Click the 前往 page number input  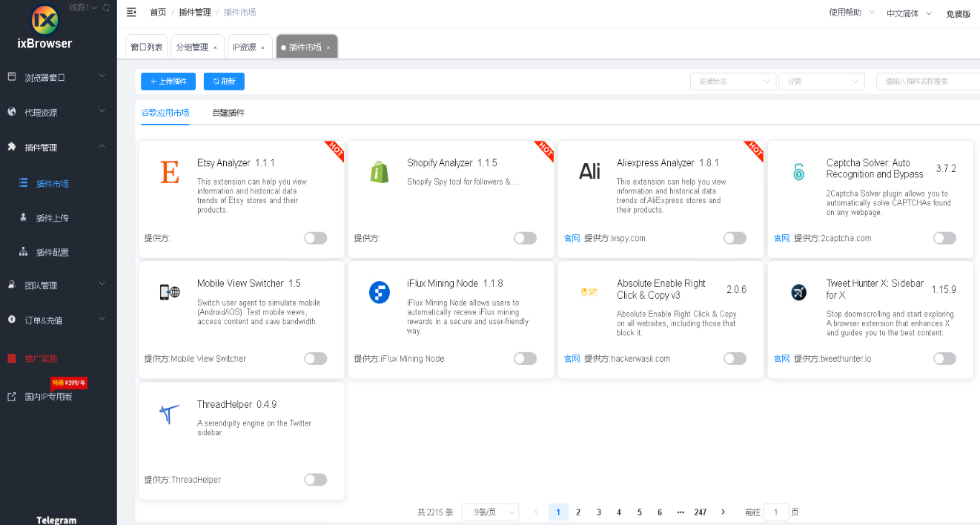(776, 512)
